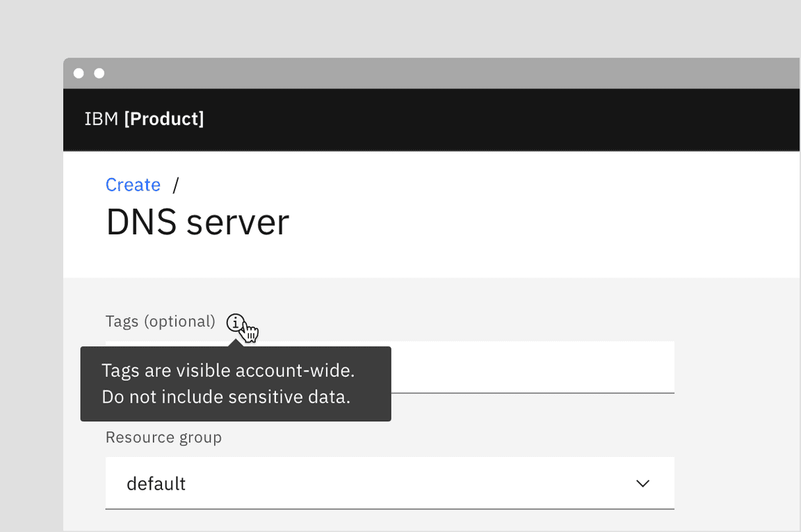Viewport: 801px width, 532px height.
Task: Click the breadcrumb slash separator after Create
Action: tap(176, 184)
